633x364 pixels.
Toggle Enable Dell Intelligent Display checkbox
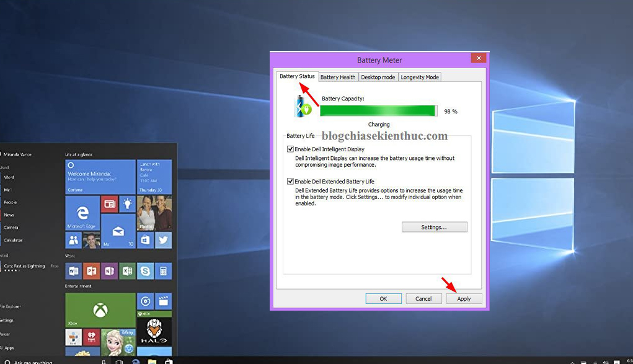290,149
